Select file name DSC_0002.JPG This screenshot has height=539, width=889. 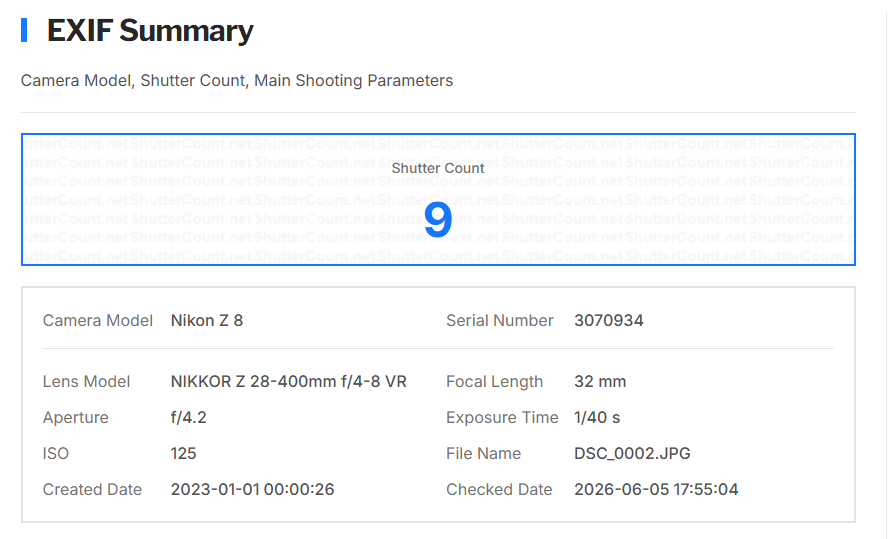[x=632, y=454]
